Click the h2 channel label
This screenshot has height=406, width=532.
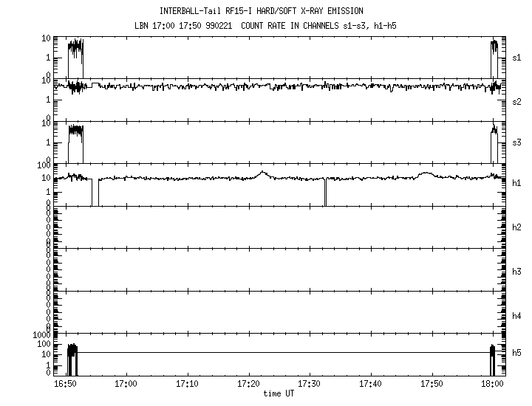[x=517, y=228]
